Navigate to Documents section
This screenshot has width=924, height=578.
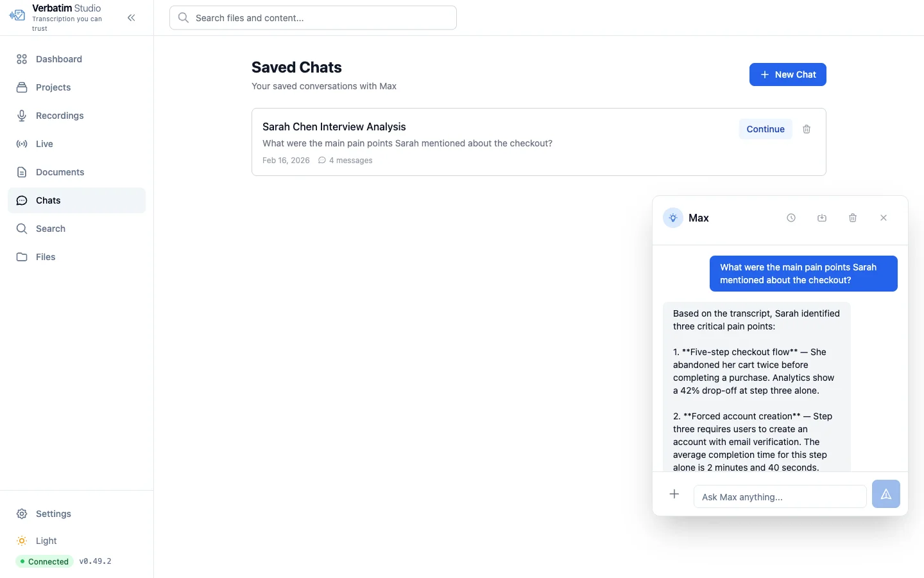(60, 172)
